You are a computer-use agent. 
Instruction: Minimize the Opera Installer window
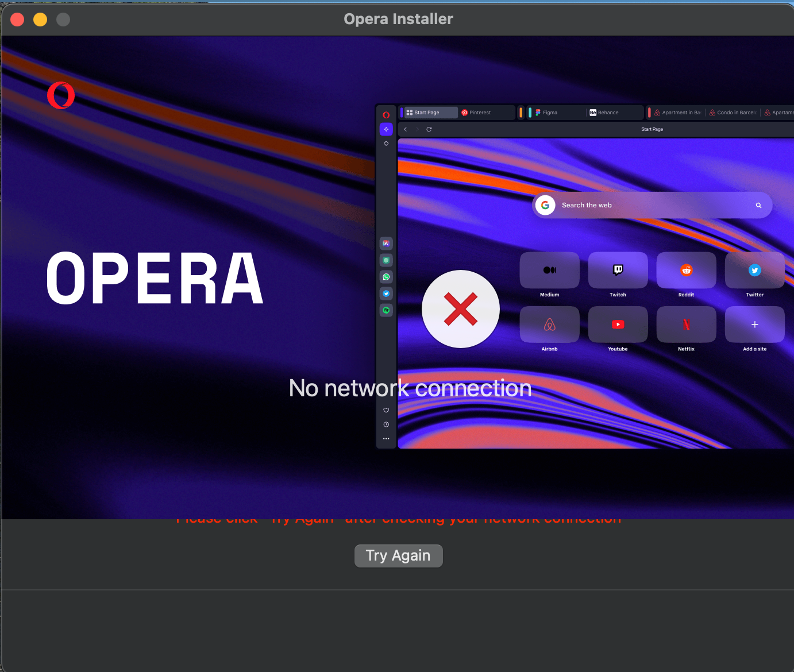click(x=40, y=20)
